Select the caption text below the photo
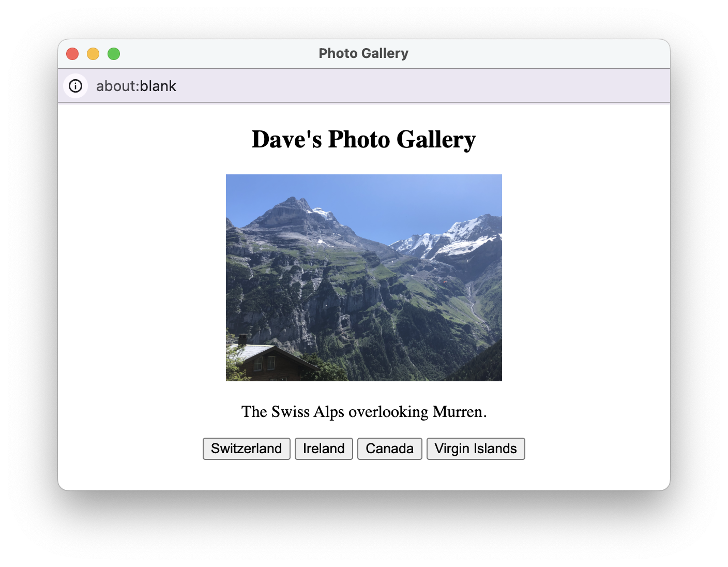728x567 pixels. 363,412
